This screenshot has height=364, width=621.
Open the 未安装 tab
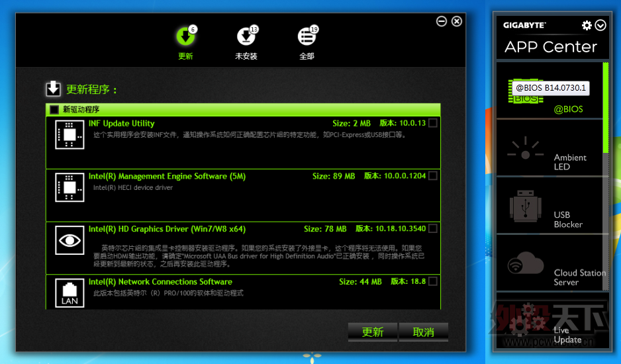tap(246, 43)
